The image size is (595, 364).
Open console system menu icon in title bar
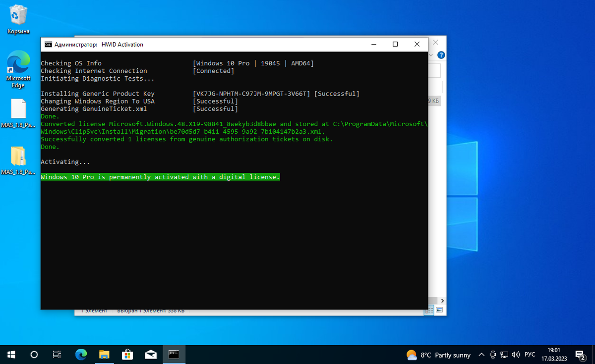[x=48, y=44]
